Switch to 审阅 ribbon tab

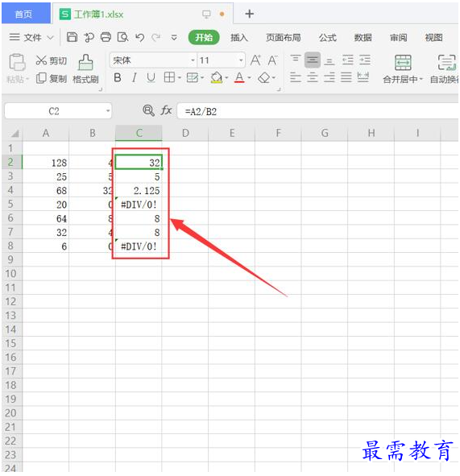(x=398, y=37)
